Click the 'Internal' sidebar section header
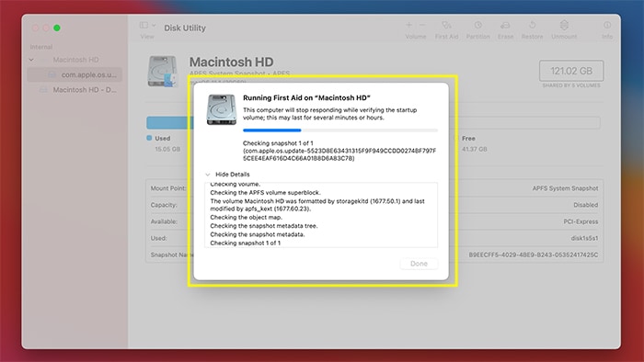 (x=41, y=47)
